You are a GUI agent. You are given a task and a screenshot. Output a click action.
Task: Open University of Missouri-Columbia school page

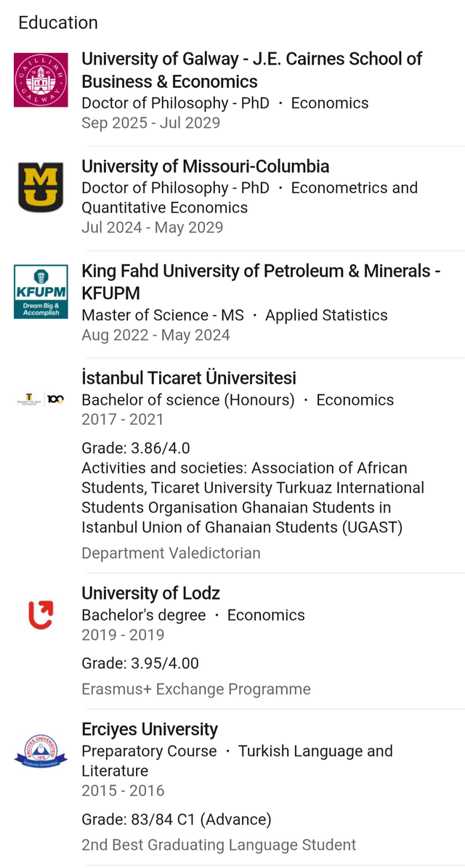pos(205,166)
